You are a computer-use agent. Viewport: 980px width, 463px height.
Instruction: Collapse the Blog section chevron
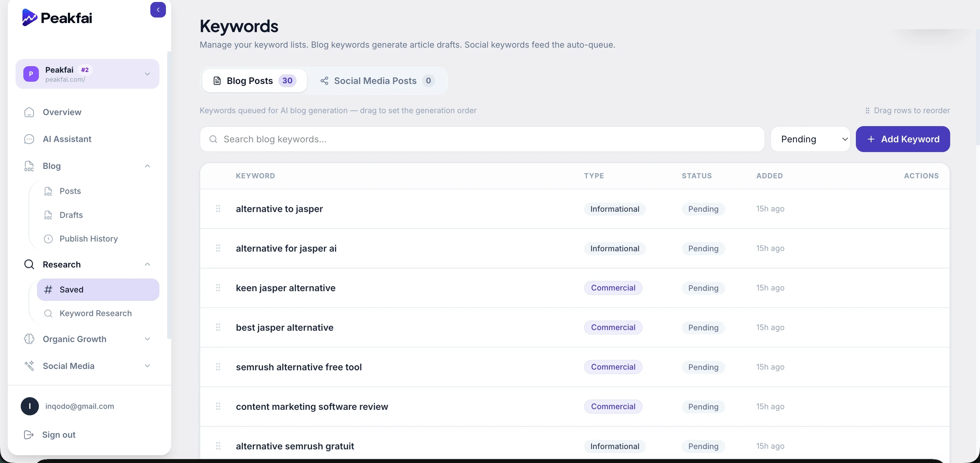[147, 166]
